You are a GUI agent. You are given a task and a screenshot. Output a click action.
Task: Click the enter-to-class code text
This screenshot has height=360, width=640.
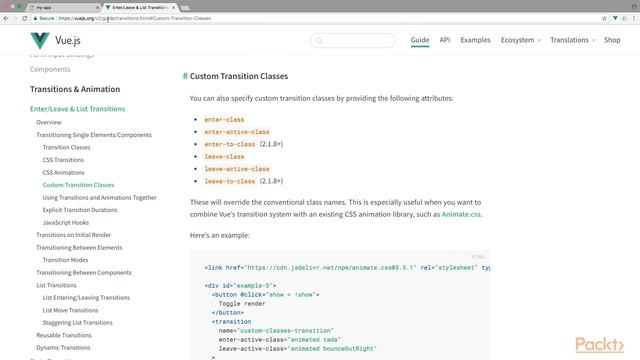pos(229,144)
